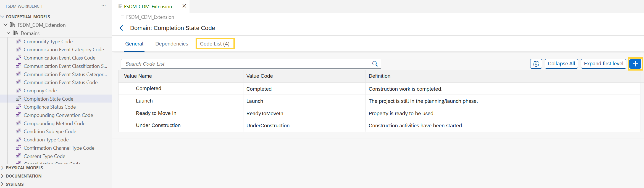Switch to the General tab
This screenshot has height=188, width=644.
click(x=134, y=44)
